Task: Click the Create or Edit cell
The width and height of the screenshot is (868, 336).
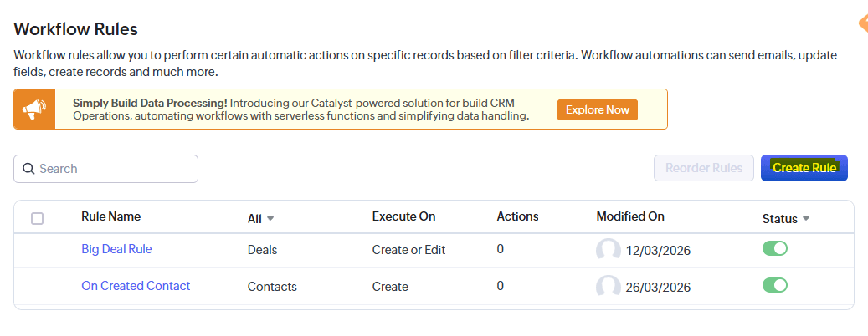Action: coord(408,250)
